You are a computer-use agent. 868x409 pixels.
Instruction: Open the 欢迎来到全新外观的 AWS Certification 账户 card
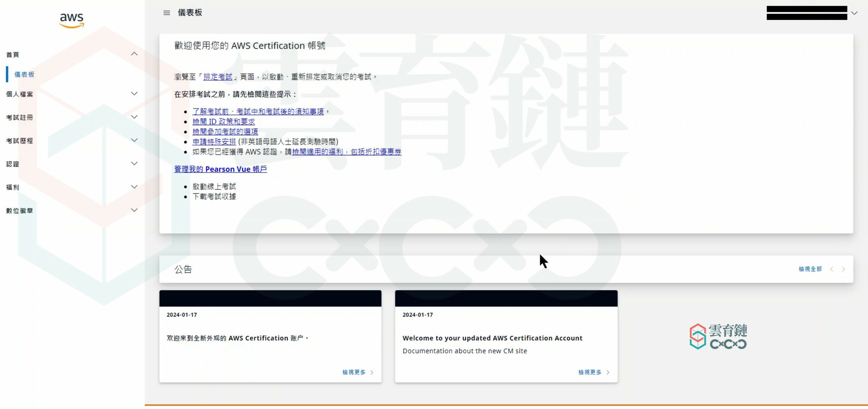[270, 336]
